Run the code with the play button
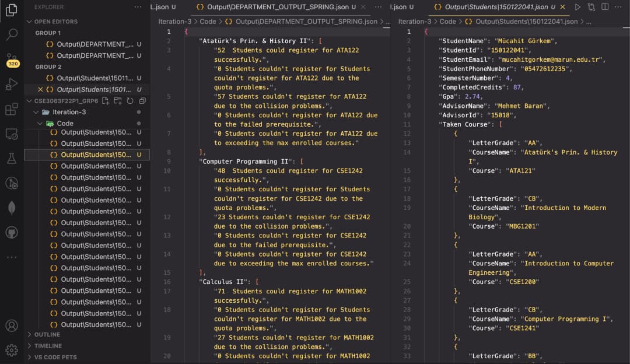The image size is (630, 364). [x=578, y=7]
